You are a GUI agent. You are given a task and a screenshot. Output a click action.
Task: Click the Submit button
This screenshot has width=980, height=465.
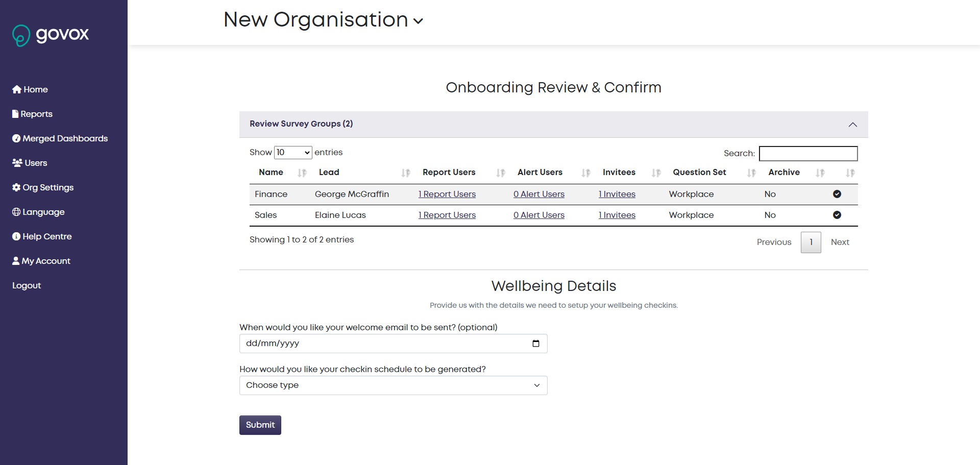point(260,425)
